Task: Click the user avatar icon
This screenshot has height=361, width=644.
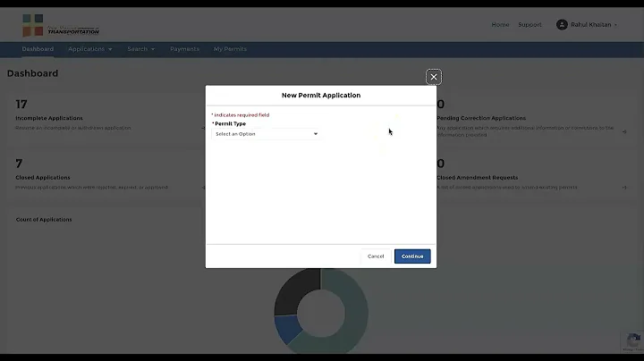Action: click(562, 25)
